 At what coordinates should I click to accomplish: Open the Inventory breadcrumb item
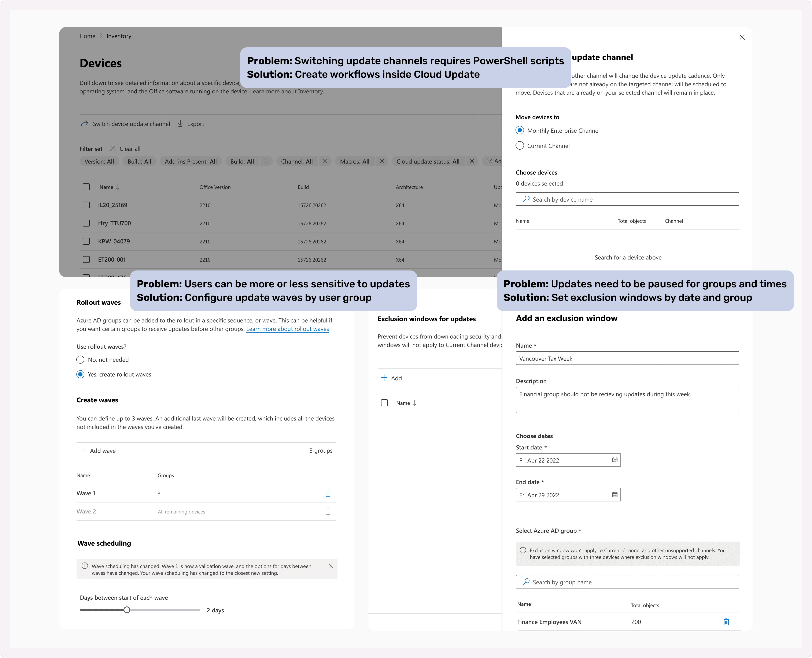pyautogui.click(x=119, y=36)
